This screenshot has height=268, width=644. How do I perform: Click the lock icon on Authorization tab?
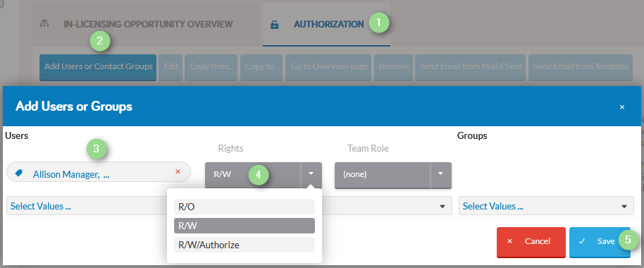click(x=274, y=25)
